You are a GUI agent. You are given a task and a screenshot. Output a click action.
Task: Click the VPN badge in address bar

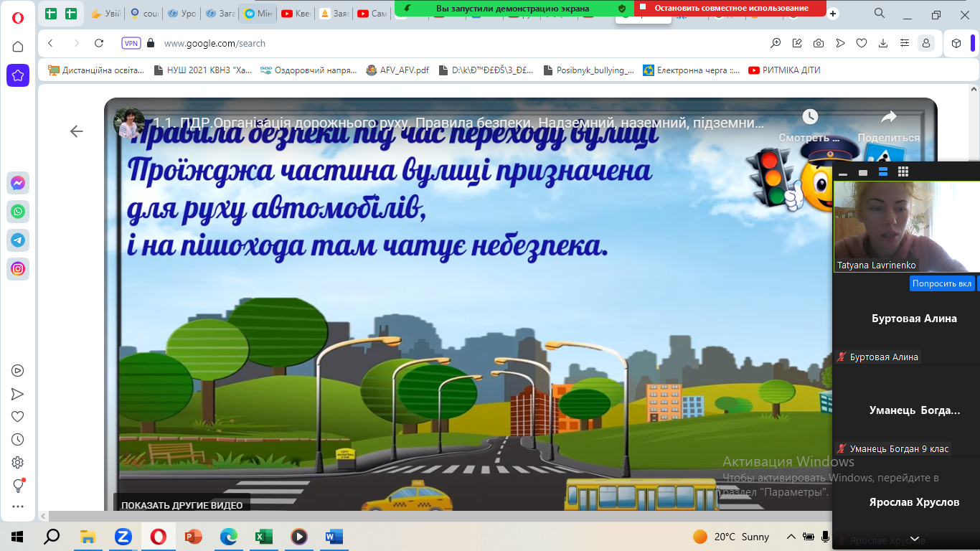point(131,43)
